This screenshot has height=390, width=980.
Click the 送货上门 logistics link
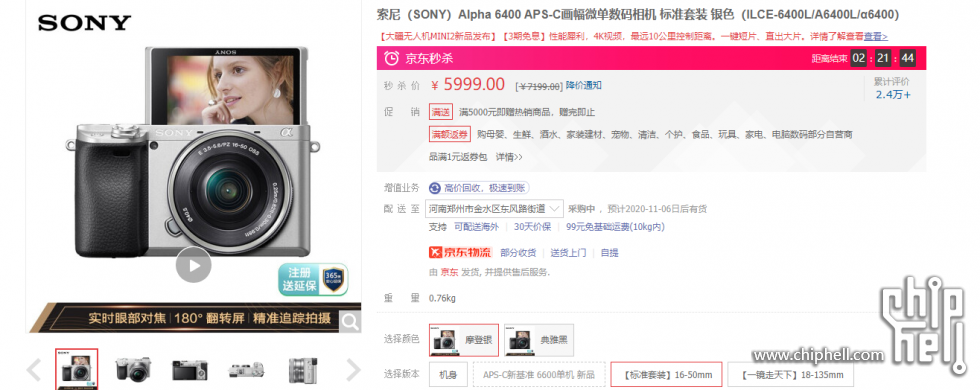[x=568, y=252]
